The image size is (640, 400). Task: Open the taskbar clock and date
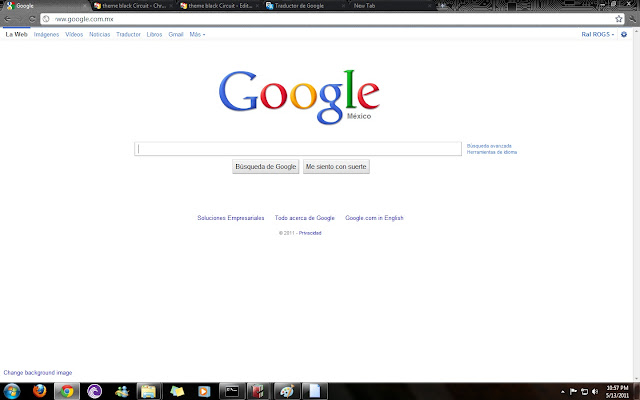tap(617, 391)
